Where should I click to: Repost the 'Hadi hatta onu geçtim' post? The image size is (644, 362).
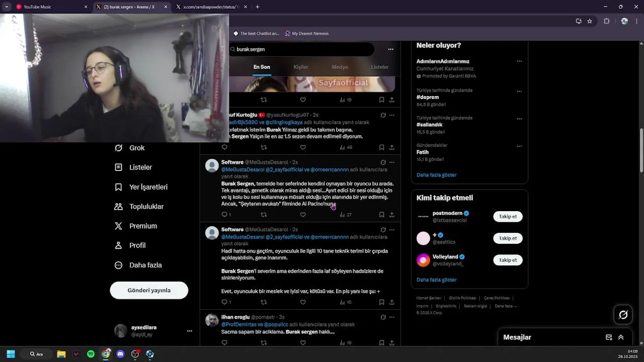point(264,302)
